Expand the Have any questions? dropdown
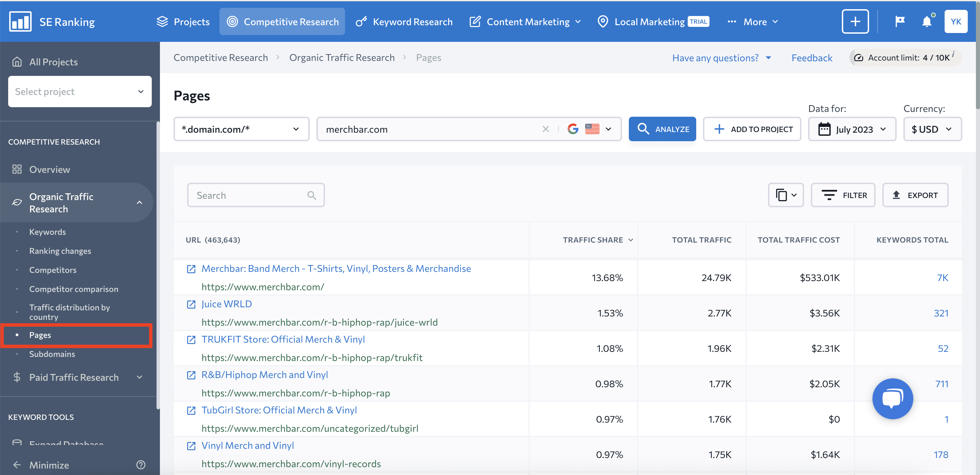This screenshot has width=980, height=475. (721, 58)
